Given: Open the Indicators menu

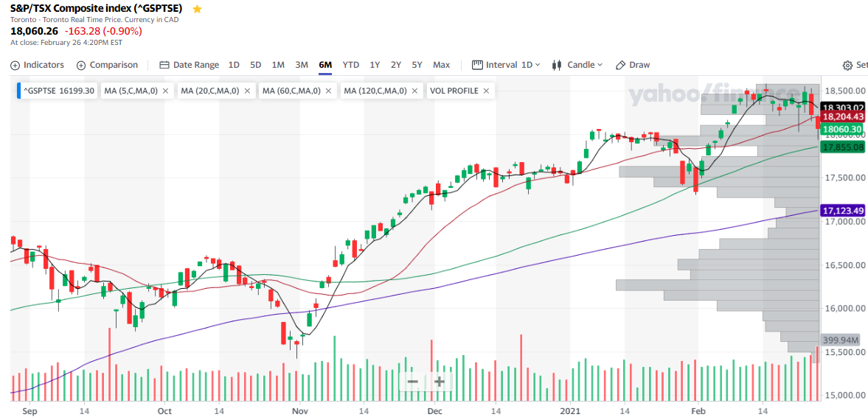Looking at the screenshot, I should (x=37, y=65).
